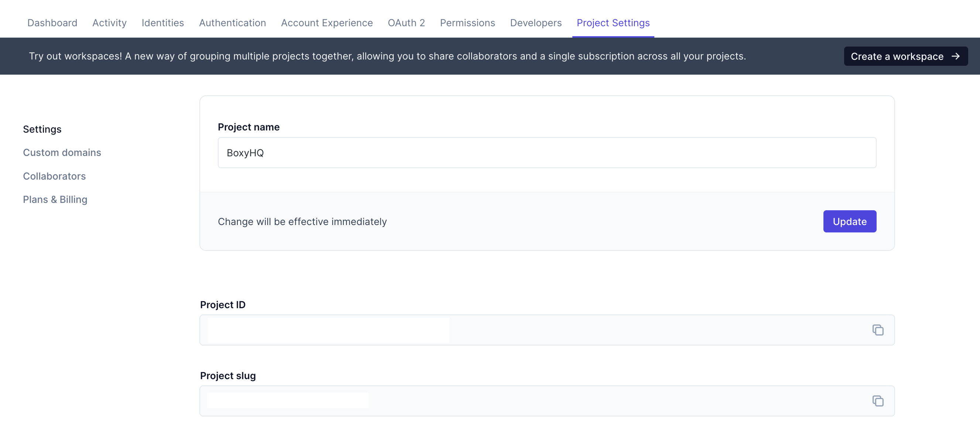The image size is (980, 439).
Task: Copy the Project slug value
Action: (x=878, y=401)
